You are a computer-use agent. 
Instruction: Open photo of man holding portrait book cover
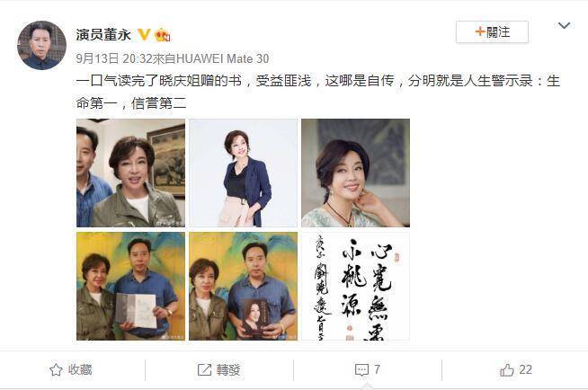click(243, 287)
